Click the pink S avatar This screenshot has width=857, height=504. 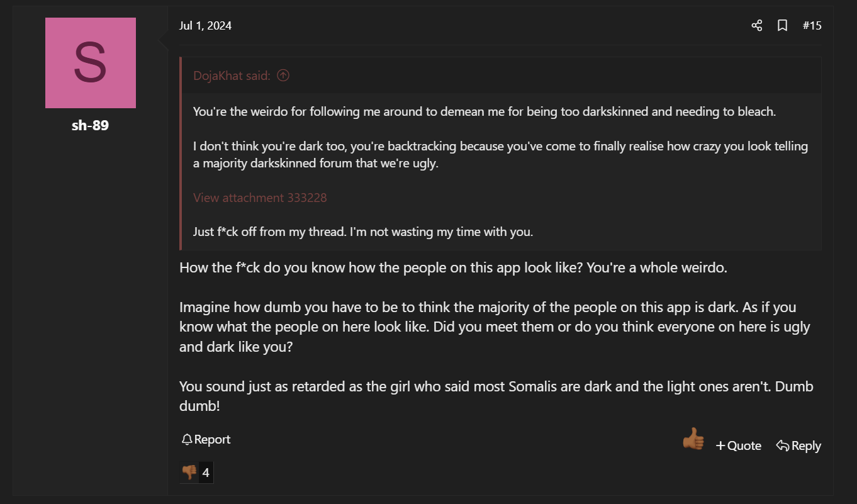91,63
